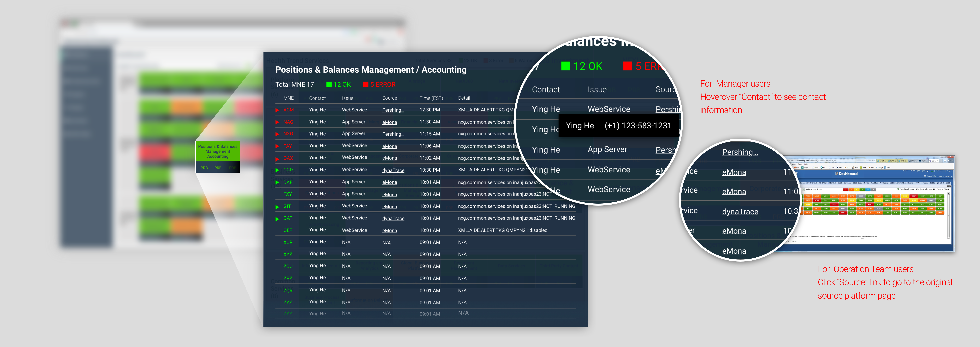980x347 pixels.
Task: Click 10:30 PM time in CCD row
Action: (x=430, y=170)
